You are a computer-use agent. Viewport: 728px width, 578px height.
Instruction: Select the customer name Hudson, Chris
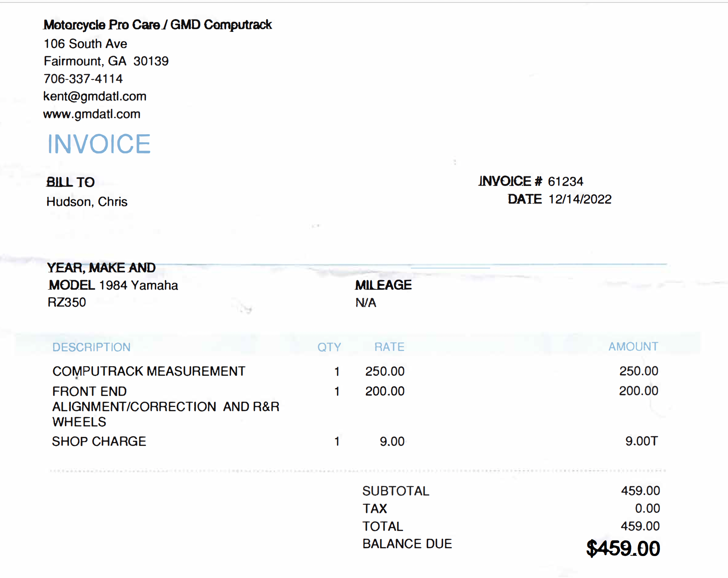tap(87, 202)
